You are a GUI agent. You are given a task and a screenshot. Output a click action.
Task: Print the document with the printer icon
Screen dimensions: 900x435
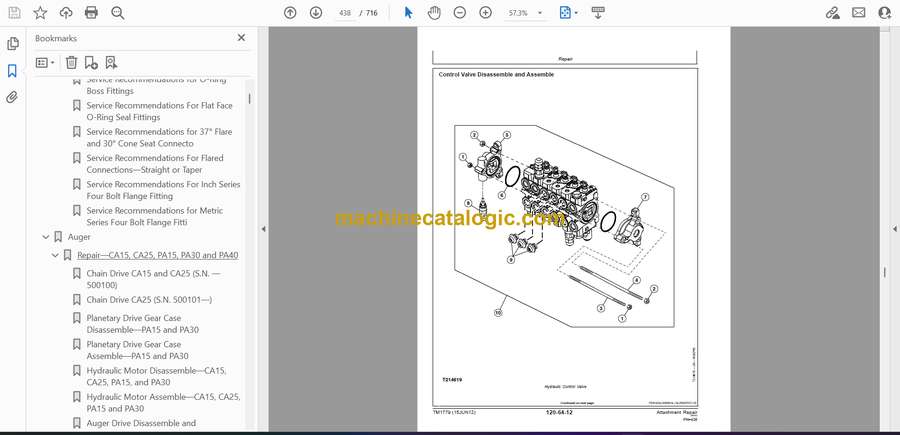pyautogui.click(x=91, y=13)
